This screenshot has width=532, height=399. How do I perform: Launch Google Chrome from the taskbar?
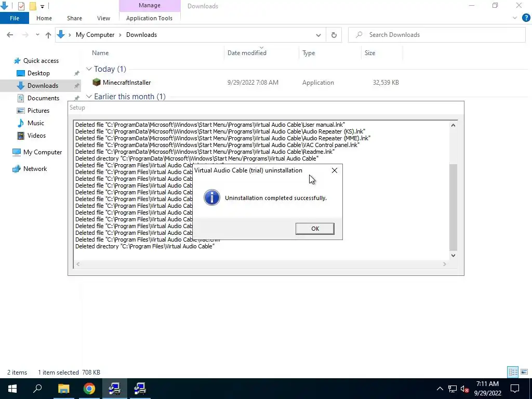[89, 389]
